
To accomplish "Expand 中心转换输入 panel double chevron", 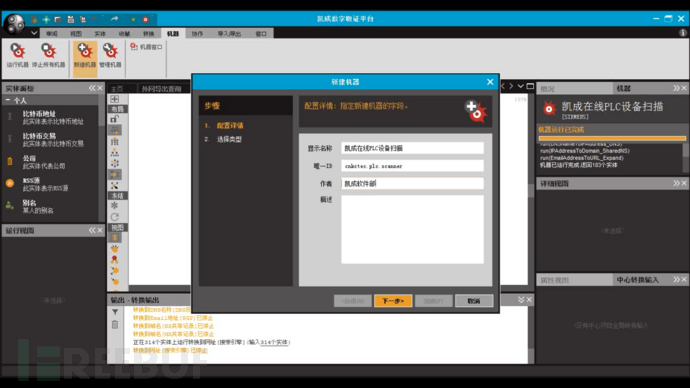I will (x=676, y=279).
